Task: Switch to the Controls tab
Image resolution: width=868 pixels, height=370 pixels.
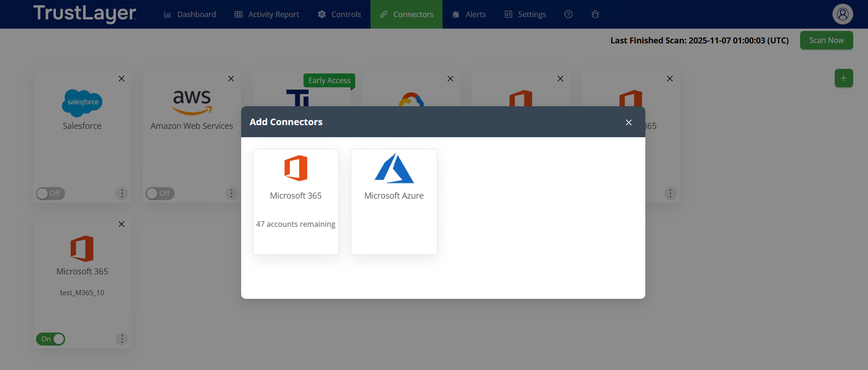Action: pos(339,14)
